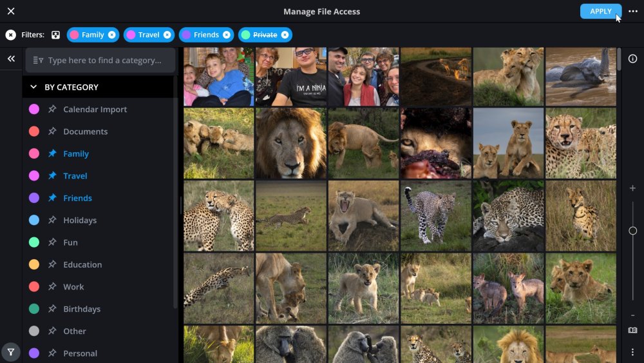Click the category list filter icon

38,61
